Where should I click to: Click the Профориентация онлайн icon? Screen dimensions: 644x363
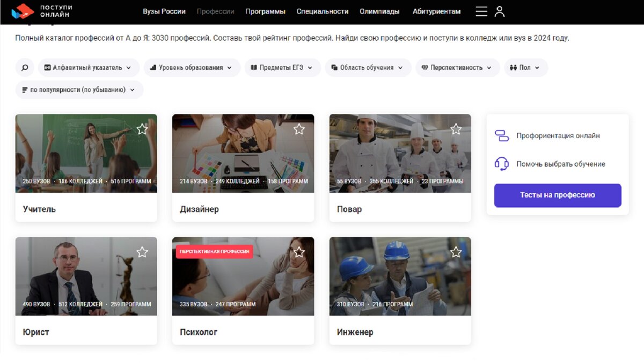502,136
